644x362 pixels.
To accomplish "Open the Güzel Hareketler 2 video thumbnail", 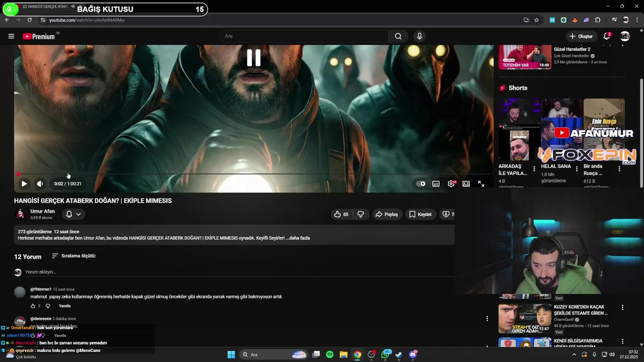I will pyautogui.click(x=525, y=57).
